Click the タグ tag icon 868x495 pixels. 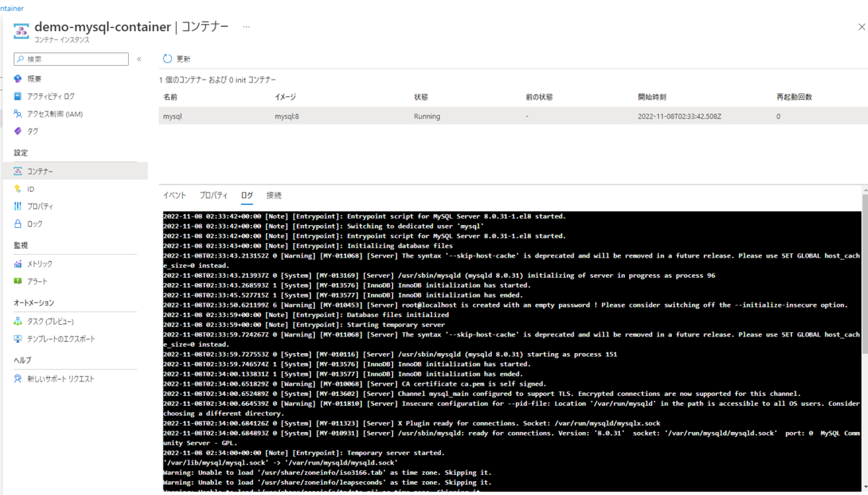(x=18, y=131)
